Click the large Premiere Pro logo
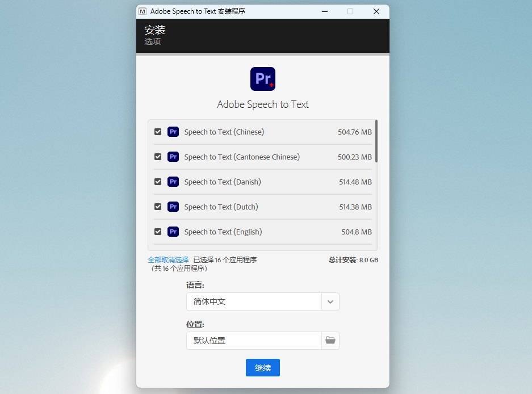Viewport: 532px width, 394px height. point(263,79)
